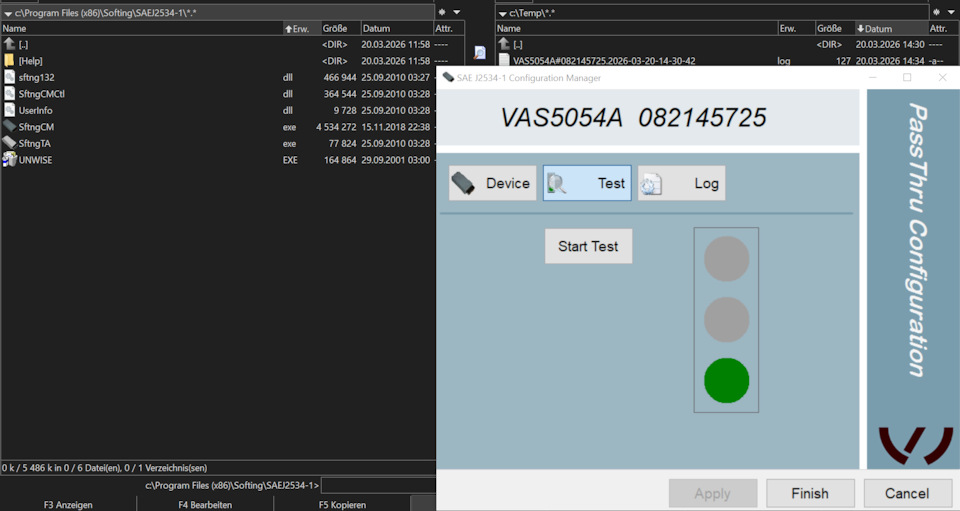The height and width of the screenshot is (511, 960).
Task: Open left panel favorites asterisk button
Action: click(442, 12)
